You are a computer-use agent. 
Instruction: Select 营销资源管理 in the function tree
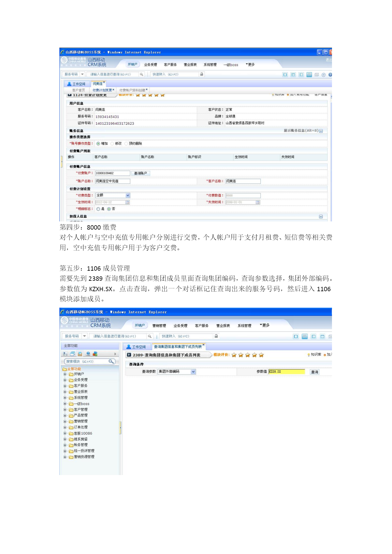pyautogui.click(x=84, y=457)
